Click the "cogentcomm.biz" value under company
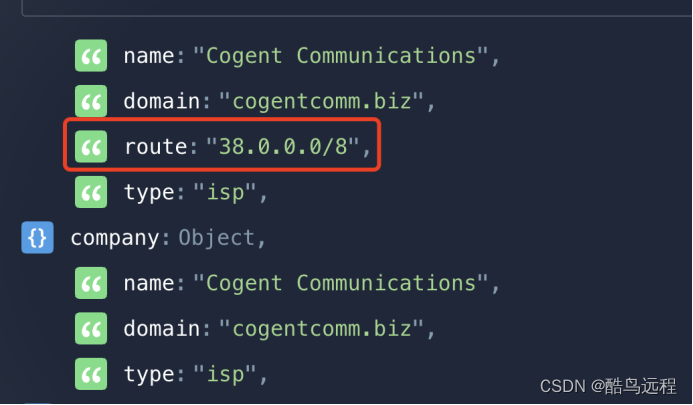The image size is (693, 405). pos(325,329)
